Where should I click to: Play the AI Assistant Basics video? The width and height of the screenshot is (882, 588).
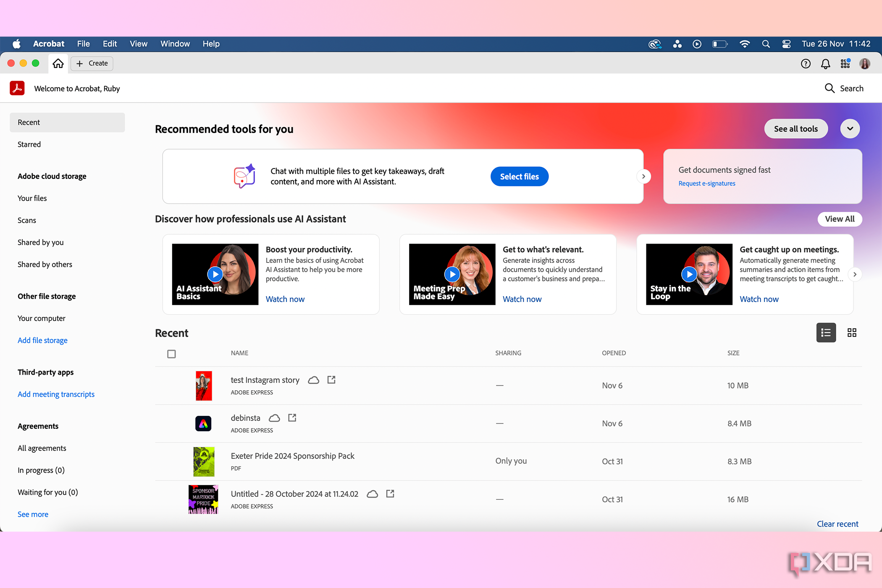215,274
